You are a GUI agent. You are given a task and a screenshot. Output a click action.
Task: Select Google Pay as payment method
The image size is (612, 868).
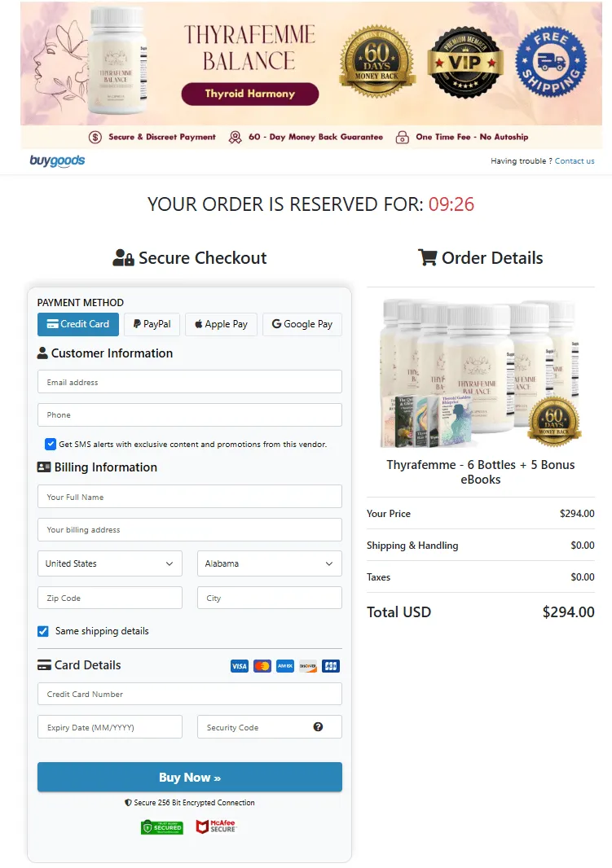point(302,324)
